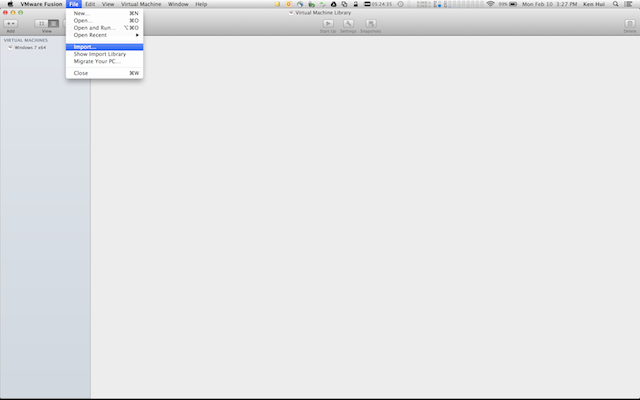Choose Open... in the File menu
The width and height of the screenshot is (640, 400).
point(104,20)
